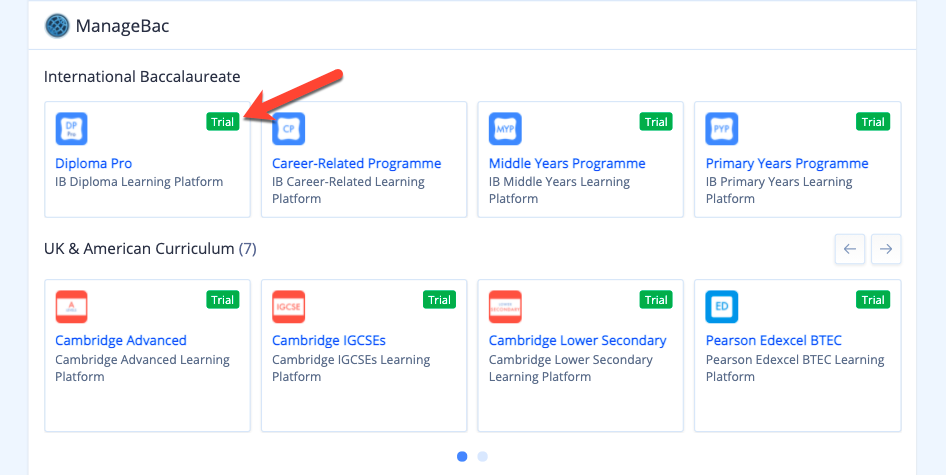Screen dimensions: 946x475
Task: Click the Middle Years Programme MYP icon
Action: [505, 129]
